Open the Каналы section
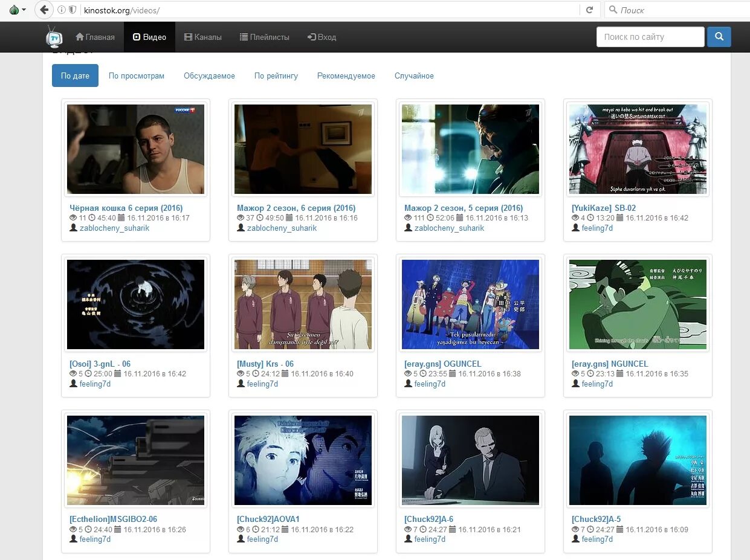 pyautogui.click(x=203, y=37)
